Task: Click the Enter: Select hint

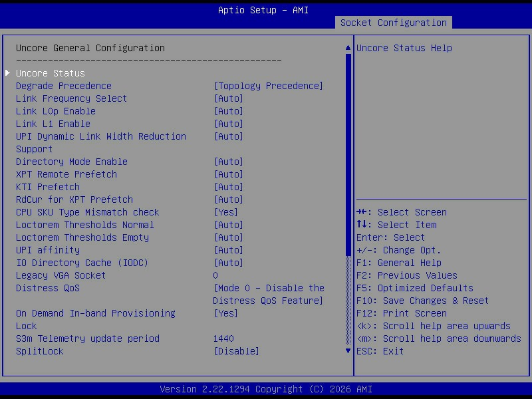Action: tap(390, 237)
